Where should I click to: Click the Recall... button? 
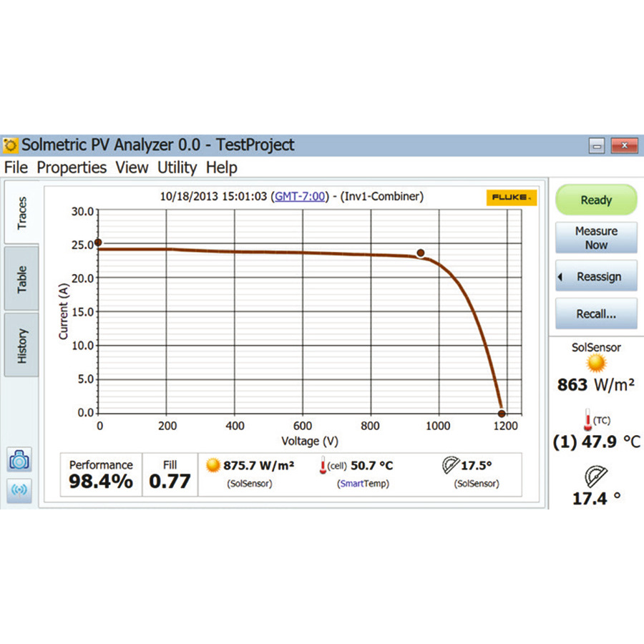(596, 313)
